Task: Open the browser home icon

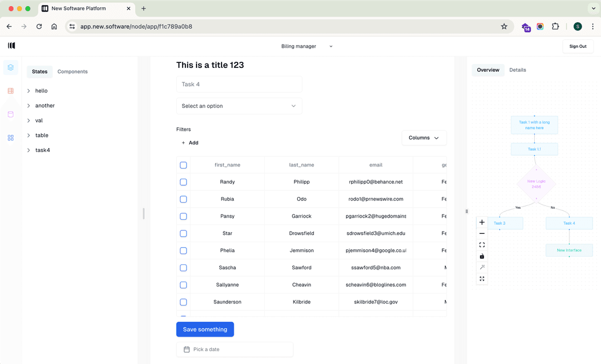Action: [x=54, y=27]
